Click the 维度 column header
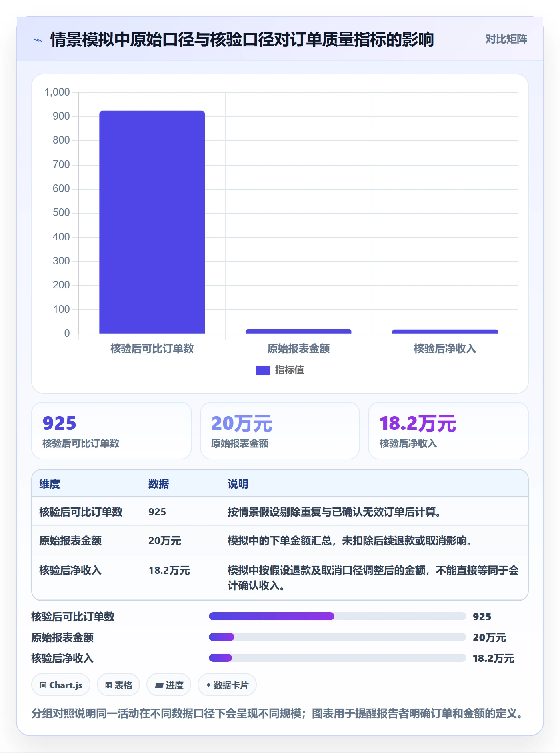The image size is (560, 753). click(x=50, y=484)
